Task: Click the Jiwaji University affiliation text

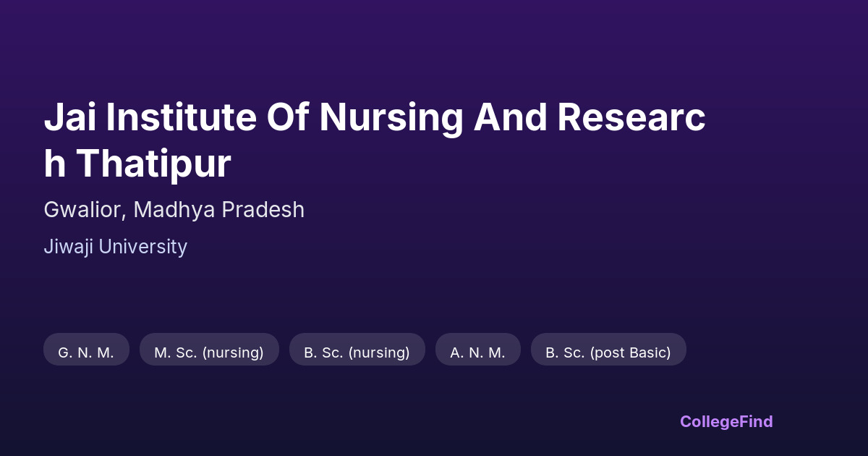Action: click(x=115, y=247)
